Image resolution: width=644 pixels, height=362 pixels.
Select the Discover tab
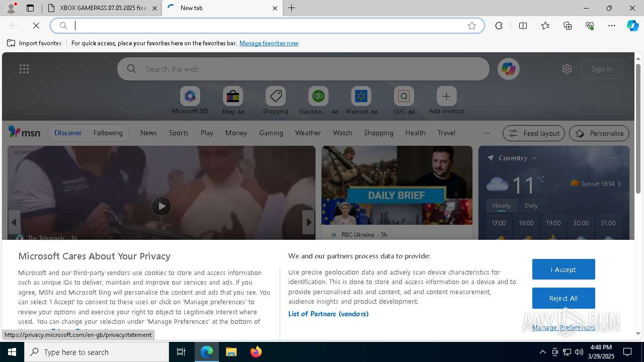pos(68,133)
